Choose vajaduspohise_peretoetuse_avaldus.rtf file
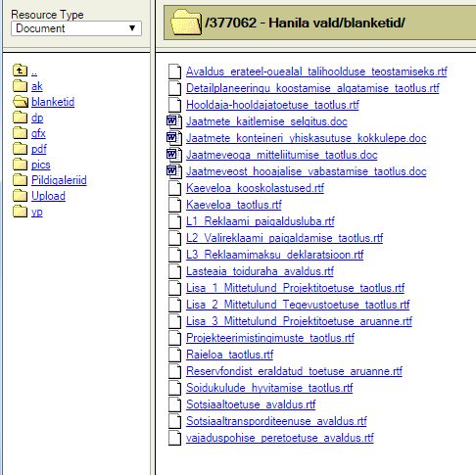The width and height of the screenshot is (476, 475). click(x=280, y=438)
